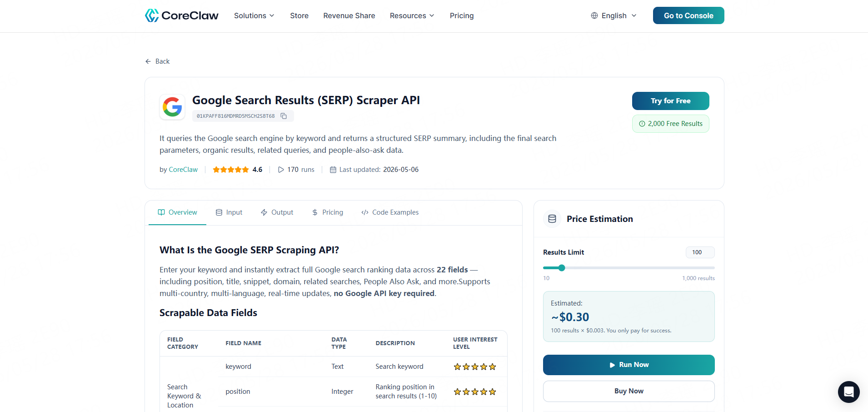Click the 'Integer' data type cell

coord(342,392)
